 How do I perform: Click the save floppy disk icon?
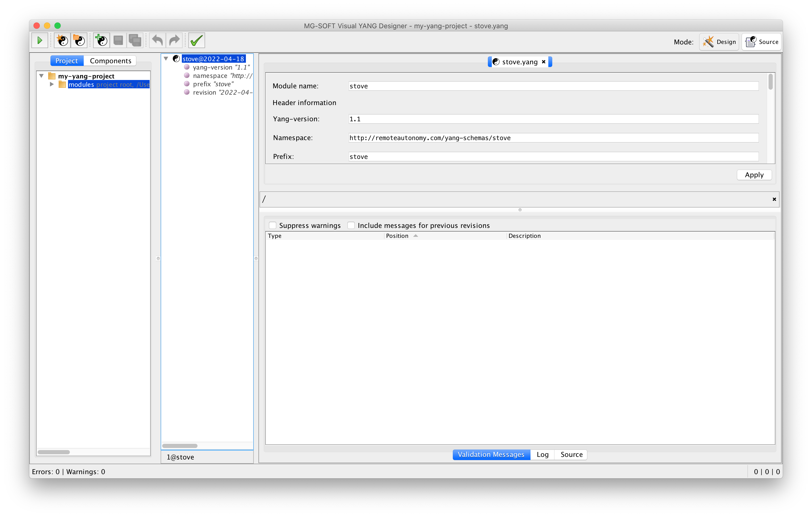pos(118,41)
